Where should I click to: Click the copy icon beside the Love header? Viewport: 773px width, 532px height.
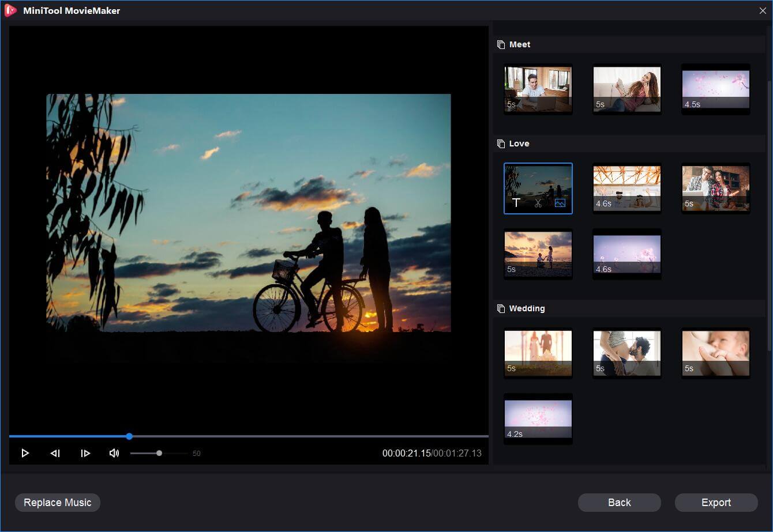(500, 143)
